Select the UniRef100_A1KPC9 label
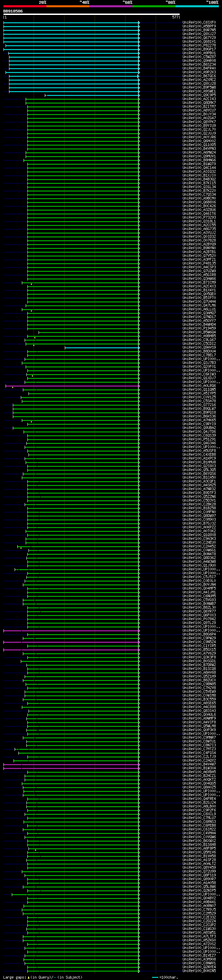The height and width of the screenshot is (980, 222). (199, 459)
